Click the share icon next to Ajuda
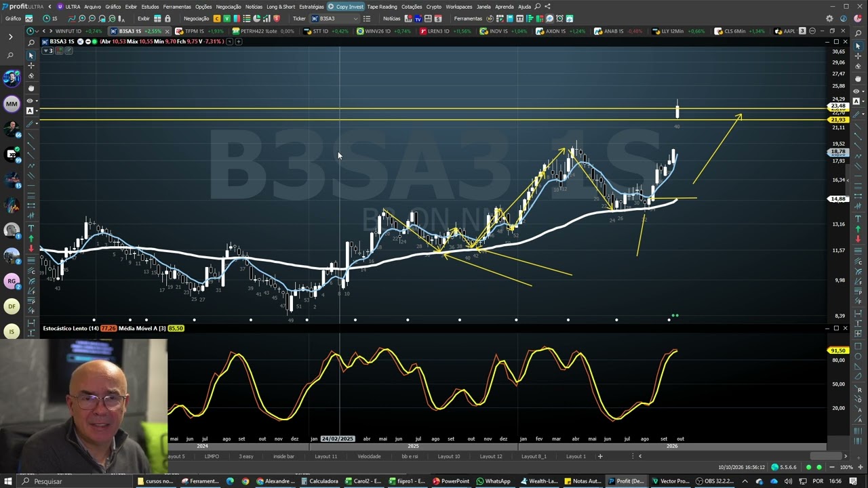868x488 pixels. (x=547, y=7)
